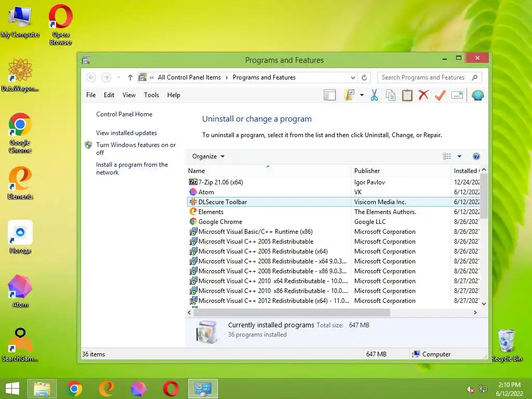This screenshot has width=532, height=399.
Task: Select Microsoft Visual C++ 2012 Redistributable (x64)
Action: point(334,301)
